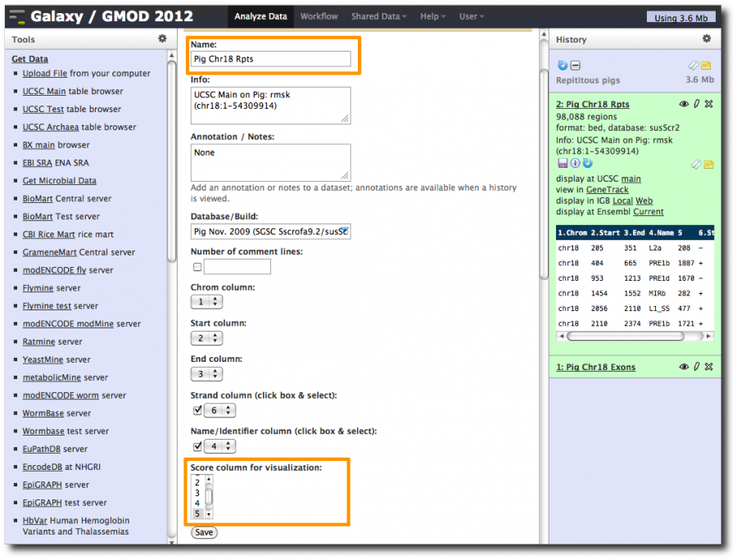View data of Pig Chr18 Rpts with eye icon
Screen dimensions: 737x560
pyautogui.click(x=684, y=104)
